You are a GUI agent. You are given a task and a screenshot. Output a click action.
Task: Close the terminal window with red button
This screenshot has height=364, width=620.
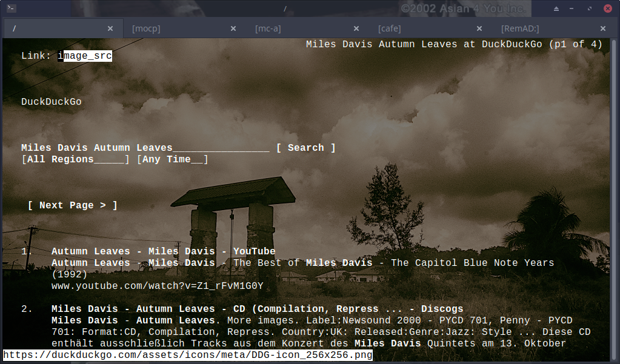[x=608, y=8]
